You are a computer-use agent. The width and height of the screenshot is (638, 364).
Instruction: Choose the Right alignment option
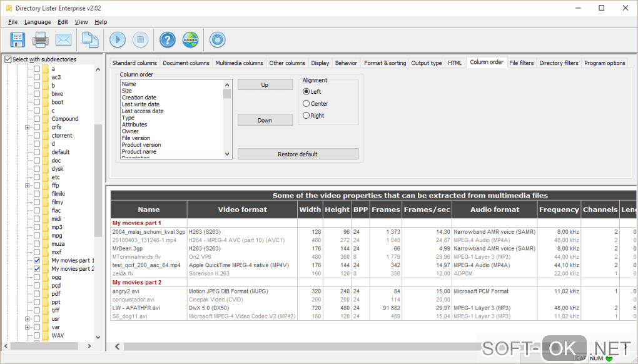pos(306,115)
